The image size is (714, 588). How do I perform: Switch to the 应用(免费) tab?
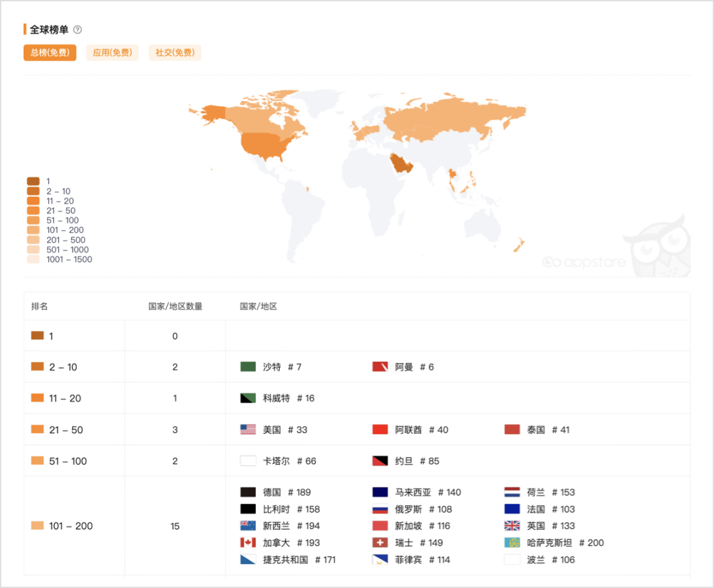coord(112,52)
